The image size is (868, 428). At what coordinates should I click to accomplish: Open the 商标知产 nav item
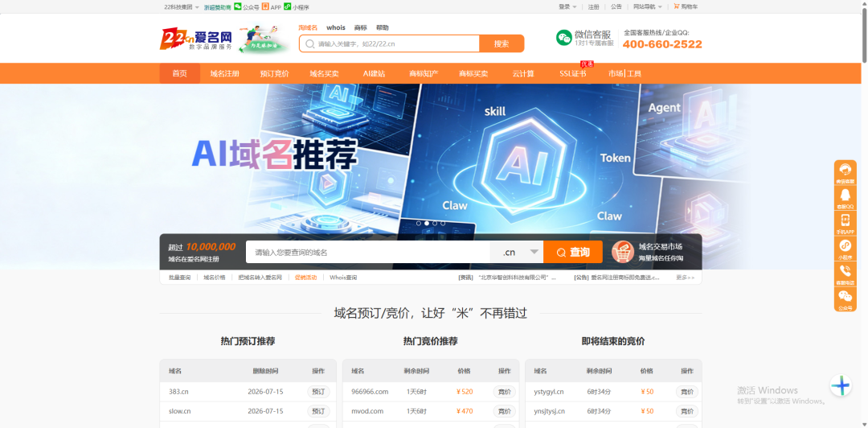(424, 74)
